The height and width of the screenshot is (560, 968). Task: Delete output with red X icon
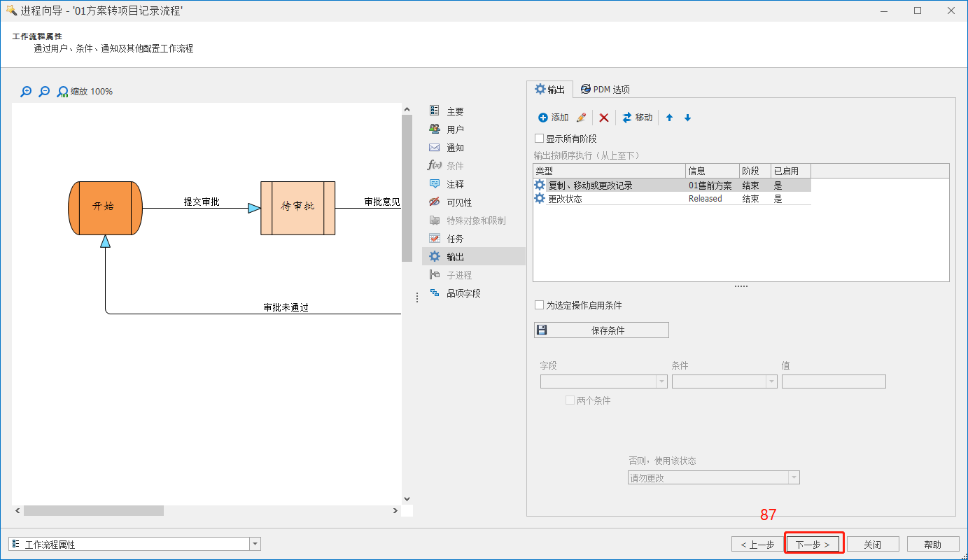pyautogui.click(x=604, y=118)
